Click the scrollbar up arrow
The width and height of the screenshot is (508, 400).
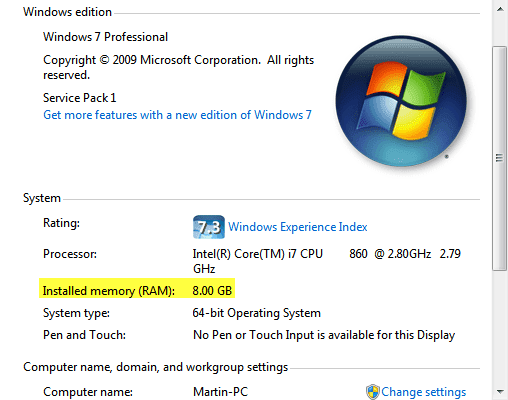coord(500,9)
